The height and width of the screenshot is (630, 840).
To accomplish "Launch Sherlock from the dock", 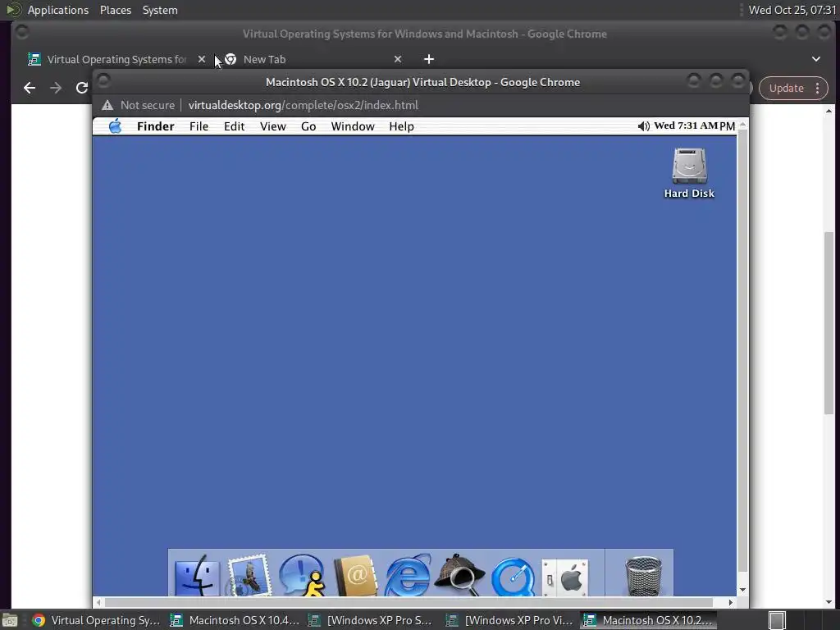I will 459,575.
